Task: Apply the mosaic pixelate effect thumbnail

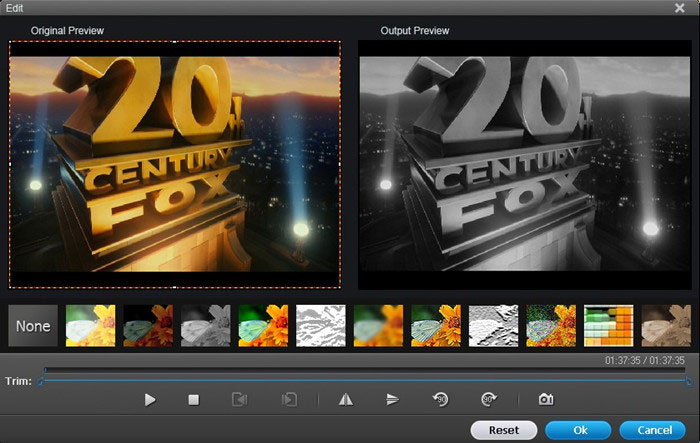Action: point(609,326)
